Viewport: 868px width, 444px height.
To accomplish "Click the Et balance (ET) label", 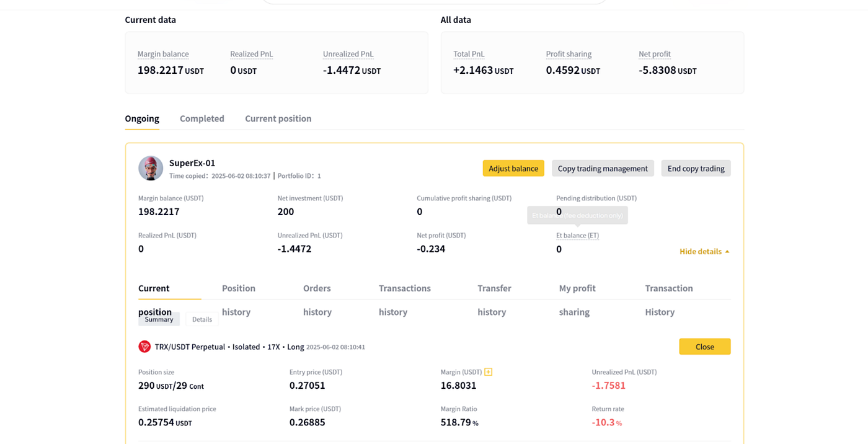I will [577, 235].
